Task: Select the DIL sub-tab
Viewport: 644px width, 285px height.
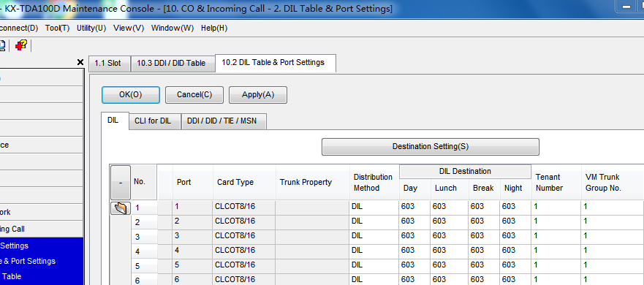Action: pyautogui.click(x=115, y=121)
